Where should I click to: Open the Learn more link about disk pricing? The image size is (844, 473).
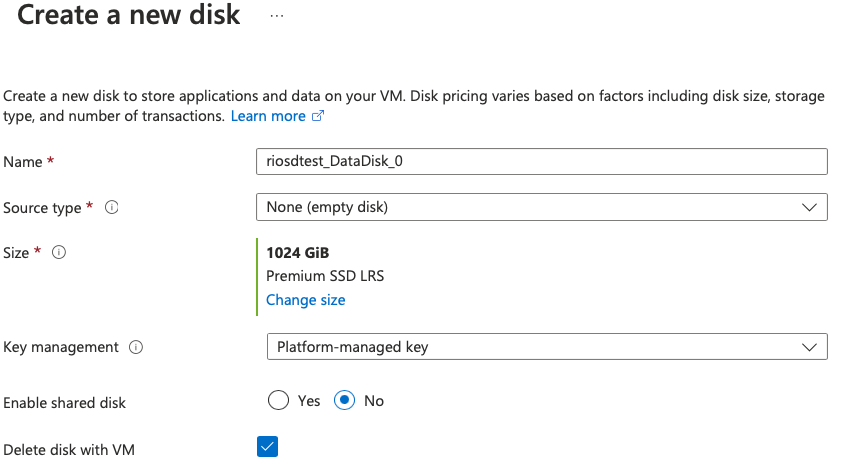268,116
